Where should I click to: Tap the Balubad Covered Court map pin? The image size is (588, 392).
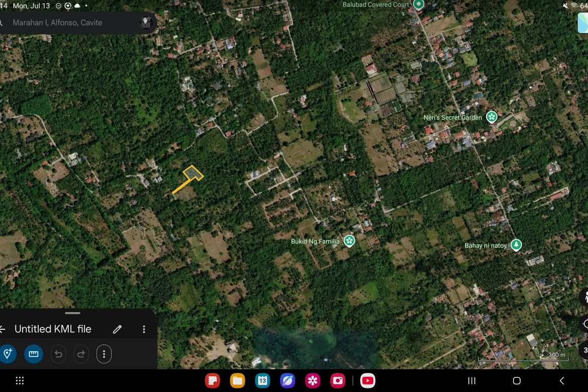click(419, 5)
